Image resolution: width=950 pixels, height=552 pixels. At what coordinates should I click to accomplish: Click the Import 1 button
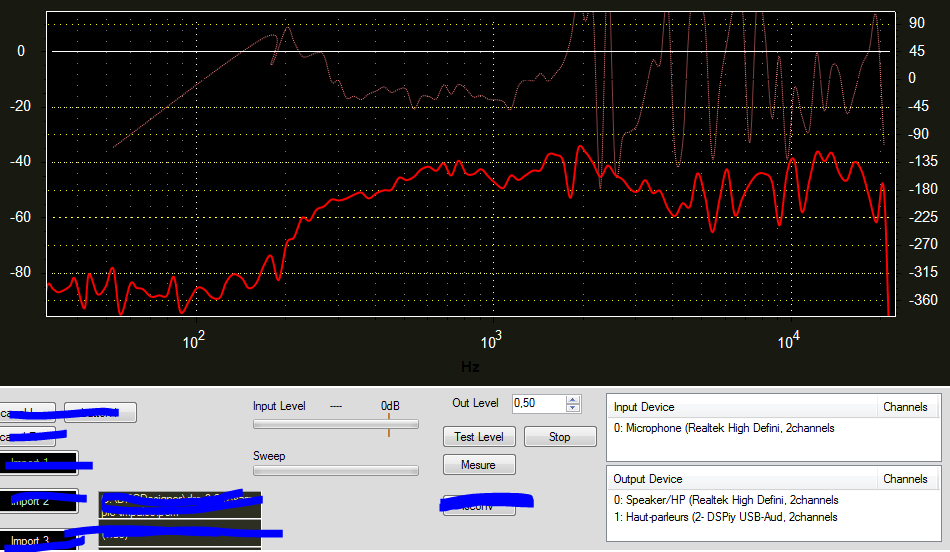point(38,463)
